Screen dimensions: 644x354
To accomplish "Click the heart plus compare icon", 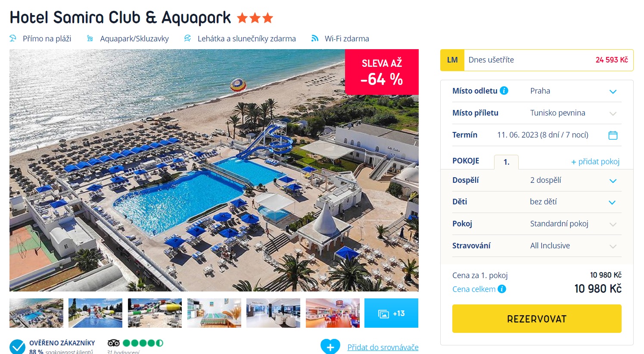I will (330, 347).
